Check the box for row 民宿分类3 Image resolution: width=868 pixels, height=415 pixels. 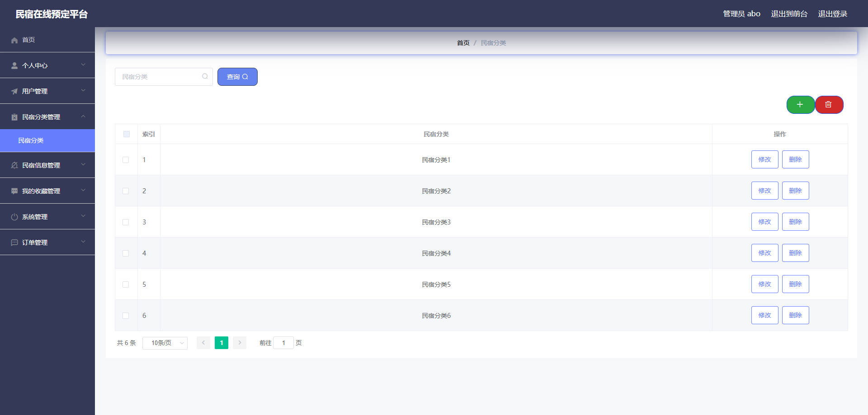point(126,222)
